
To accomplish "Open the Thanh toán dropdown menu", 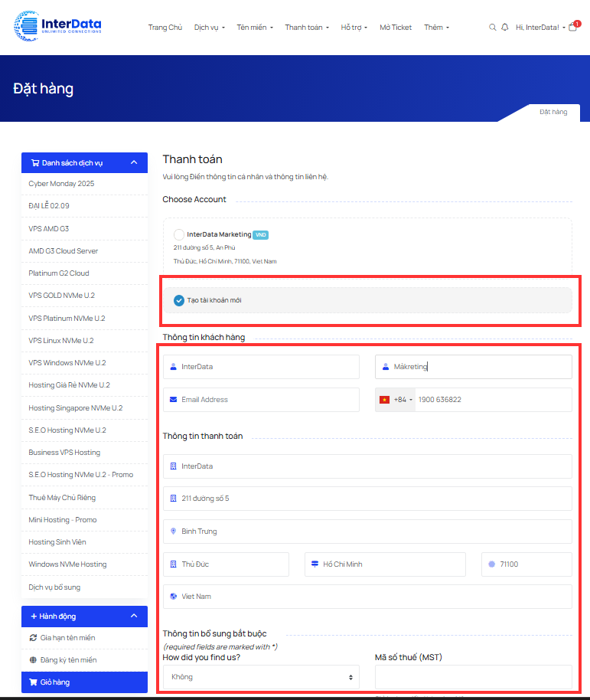I will coord(308,28).
